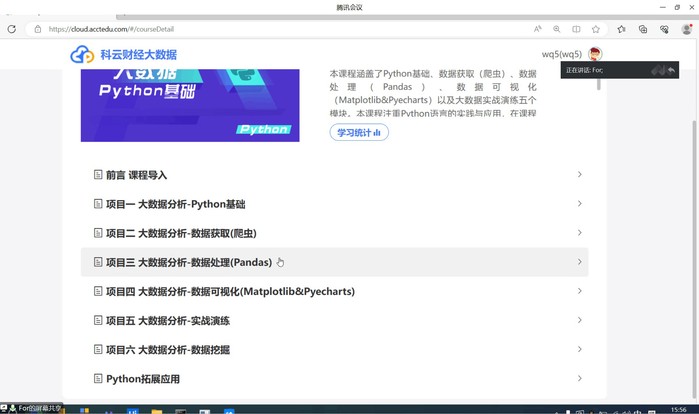Add page to favorites with star icon
Image resolution: width=699 pixels, height=414 pixels.
pos(596,29)
